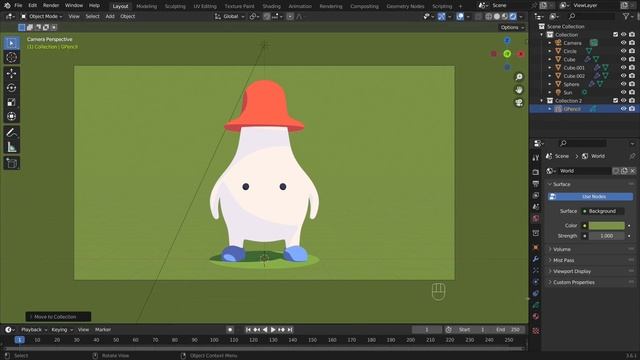The height and width of the screenshot is (360, 640).
Task: Collapse Collection 2 in outliner
Action: pyautogui.click(x=542, y=100)
